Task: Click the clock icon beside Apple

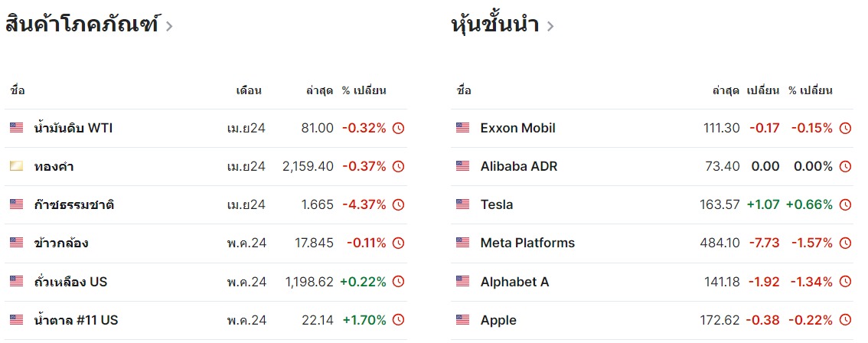Action: pos(845,320)
